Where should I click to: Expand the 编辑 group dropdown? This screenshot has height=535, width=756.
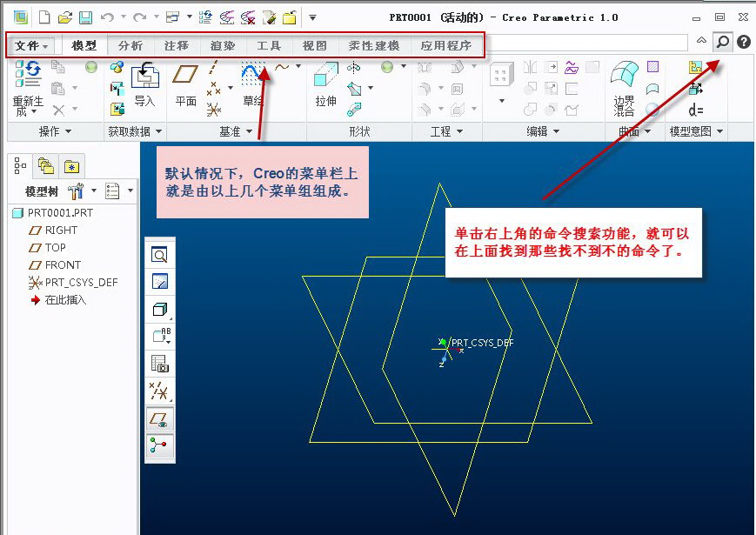click(x=557, y=131)
